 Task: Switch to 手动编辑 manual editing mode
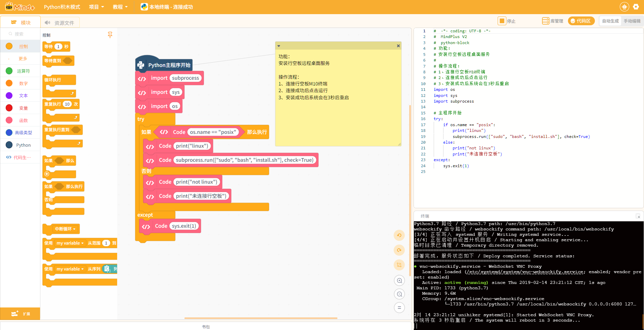pos(632,21)
